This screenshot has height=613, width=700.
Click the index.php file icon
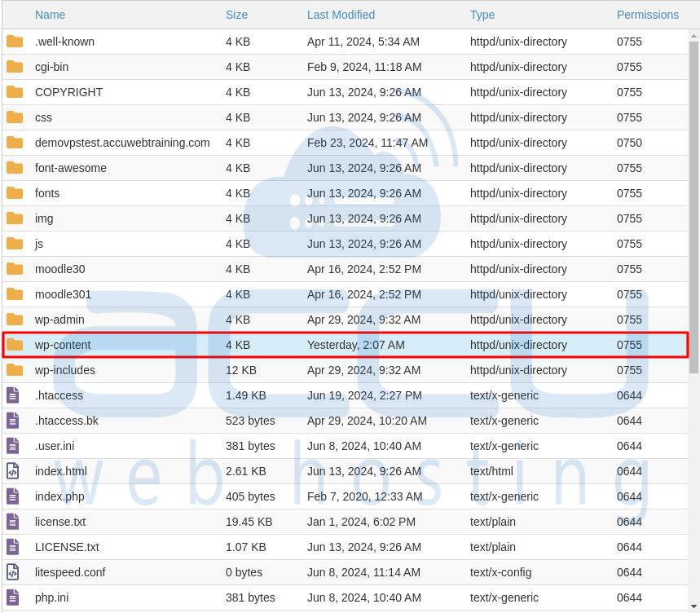pos(13,496)
